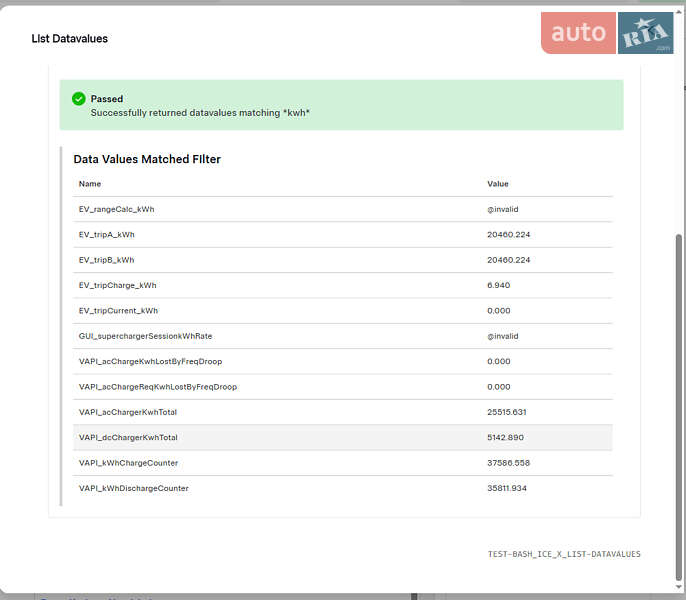686x600 pixels.
Task: Click the EV_tripB_kWh value 20460.224
Action: click(x=508, y=260)
